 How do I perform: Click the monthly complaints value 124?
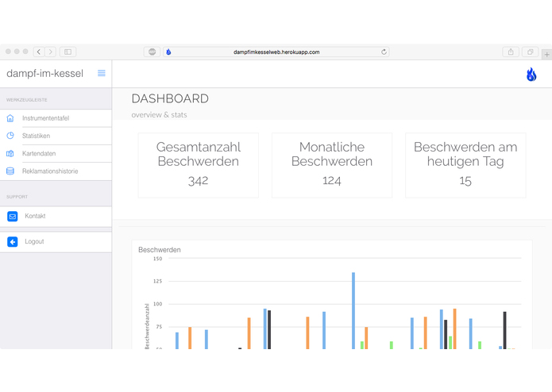click(x=332, y=181)
